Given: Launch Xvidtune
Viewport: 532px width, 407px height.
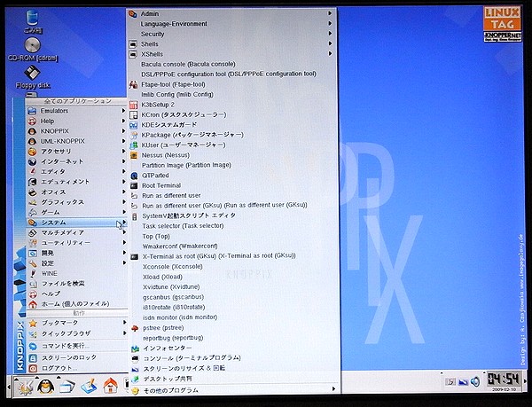Looking at the screenshot, I should tap(171, 287).
